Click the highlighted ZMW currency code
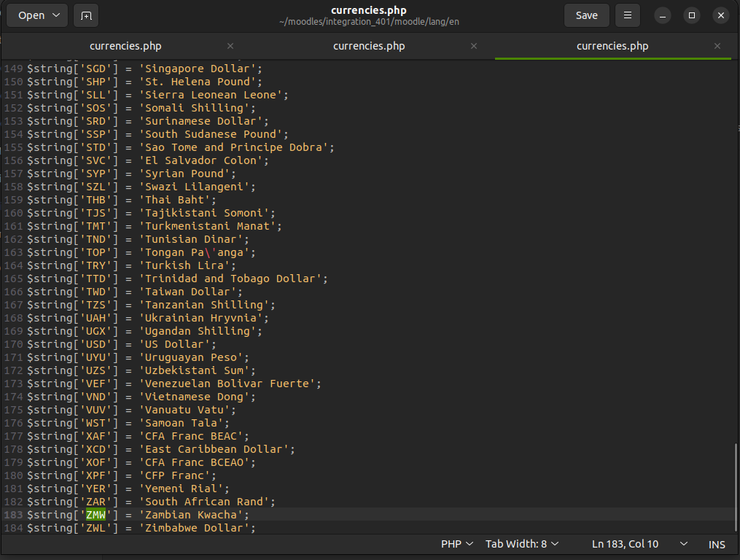The height and width of the screenshot is (560, 740). (x=96, y=515)
